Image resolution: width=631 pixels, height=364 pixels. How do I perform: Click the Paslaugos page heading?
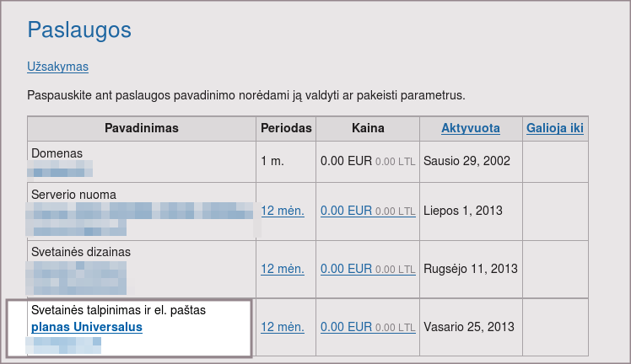pyautogui.click(x=79, y=30)
